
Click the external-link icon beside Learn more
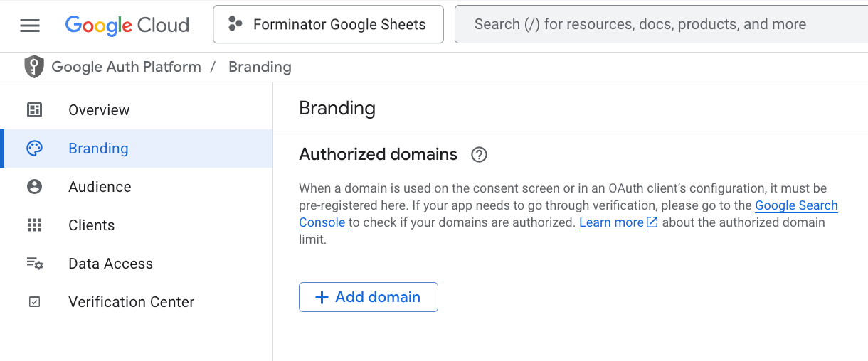click(652, 222)
